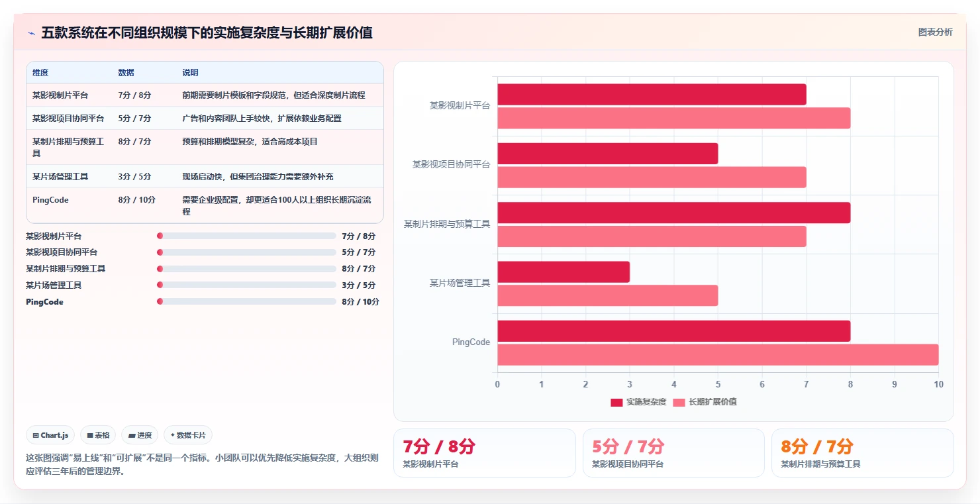Click progress bar for 某制片排期与预算工具
The image size is (980, 504).
(x=246, y=269)
